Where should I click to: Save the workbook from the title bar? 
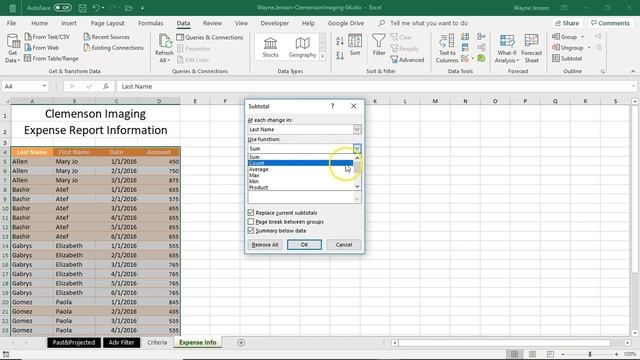point(82,8)
